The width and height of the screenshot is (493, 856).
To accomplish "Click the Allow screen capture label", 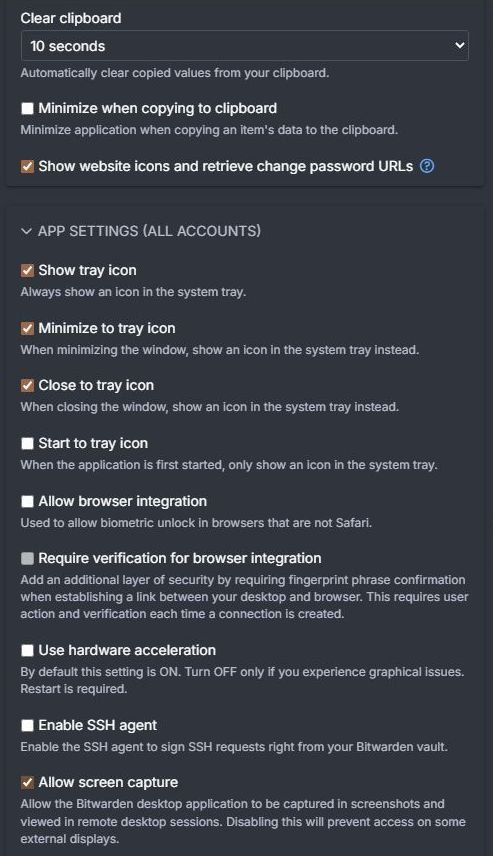I will click(x=108, y=782).
